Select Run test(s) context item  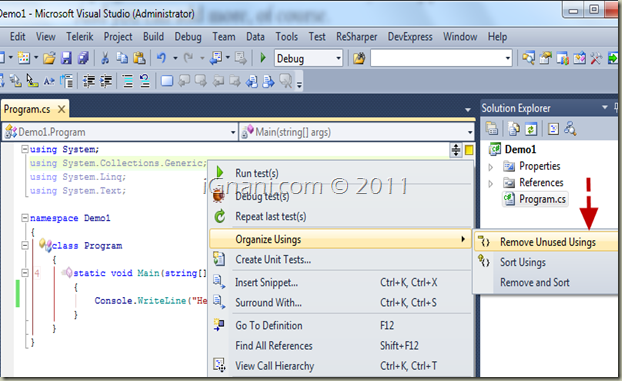click(340, 173)
